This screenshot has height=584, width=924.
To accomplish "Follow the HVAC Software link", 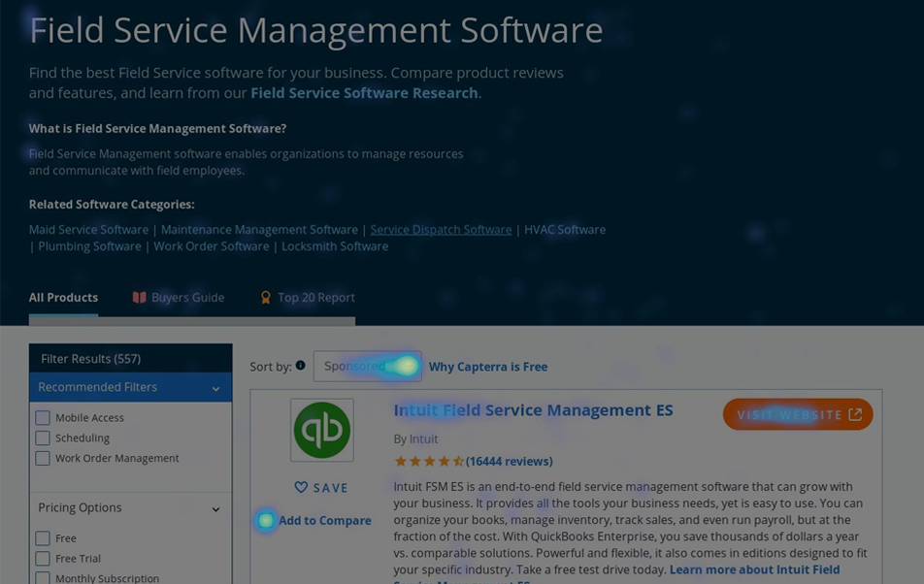I will (565, 230).
